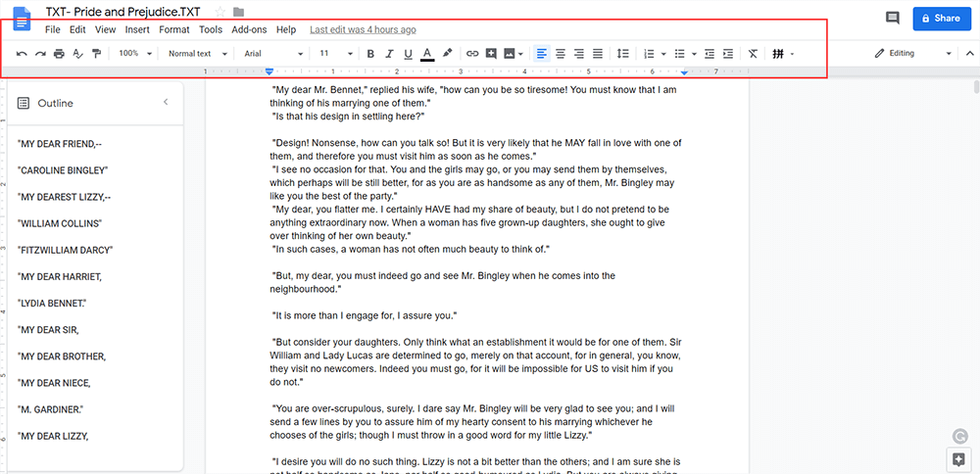Insert a link with the chain icon
This screenshot has width=980, height=474.
pyautogui.click(x=472, y=54)
